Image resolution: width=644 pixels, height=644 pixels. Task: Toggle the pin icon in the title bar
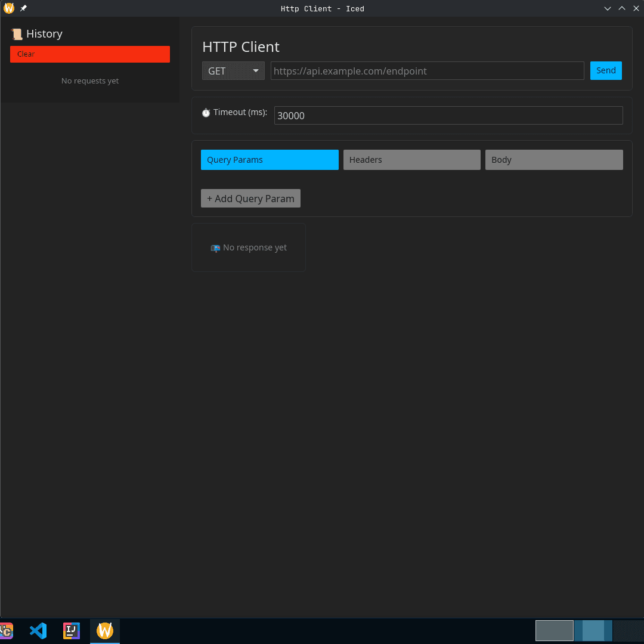[x=23, y=8]
